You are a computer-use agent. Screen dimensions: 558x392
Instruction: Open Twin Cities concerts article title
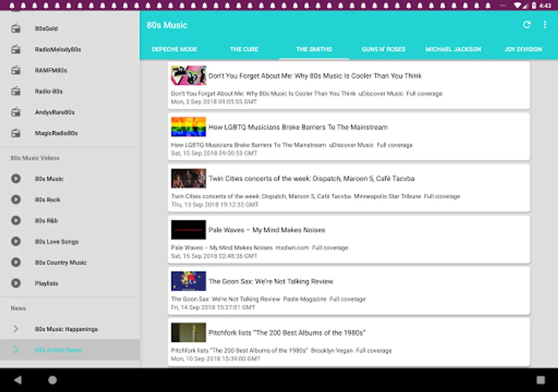[x=311, y=179]
